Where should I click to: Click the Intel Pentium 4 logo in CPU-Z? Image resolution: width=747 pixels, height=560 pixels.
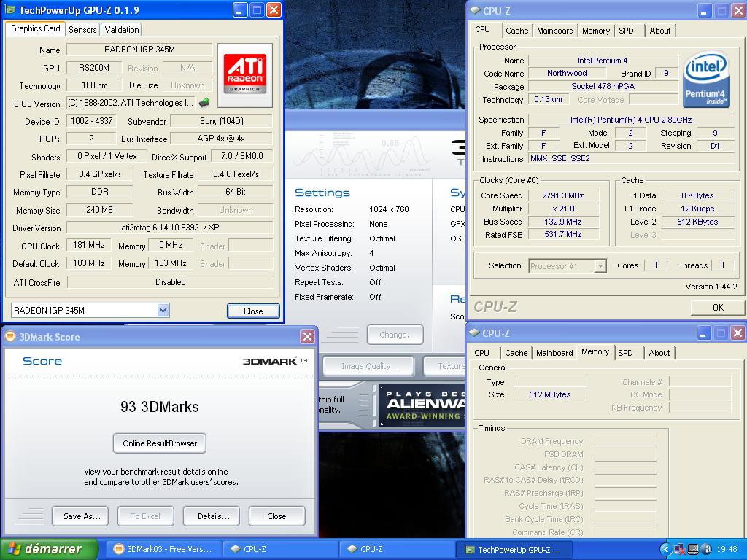(x=705, y=79)
